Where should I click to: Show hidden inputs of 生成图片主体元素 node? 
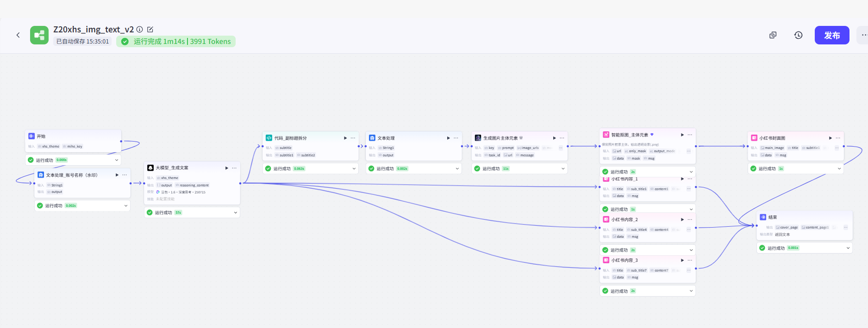pos(561,148)
